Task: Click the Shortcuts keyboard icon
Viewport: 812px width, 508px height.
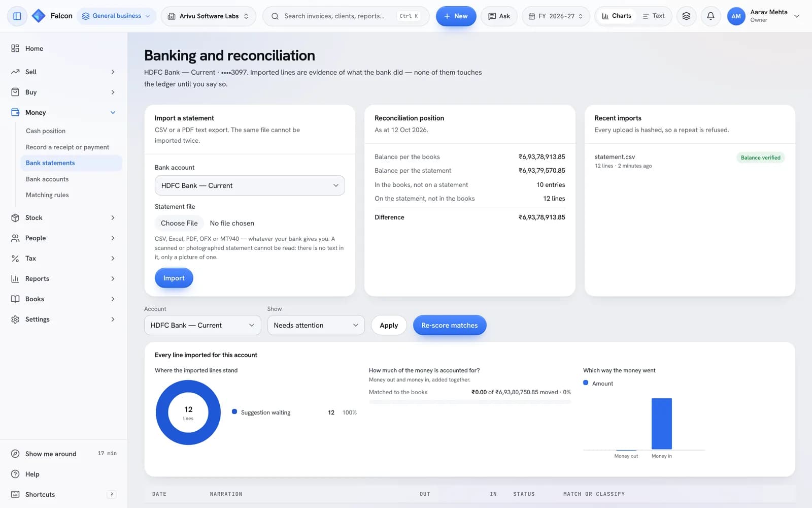Action: point(15,494)
